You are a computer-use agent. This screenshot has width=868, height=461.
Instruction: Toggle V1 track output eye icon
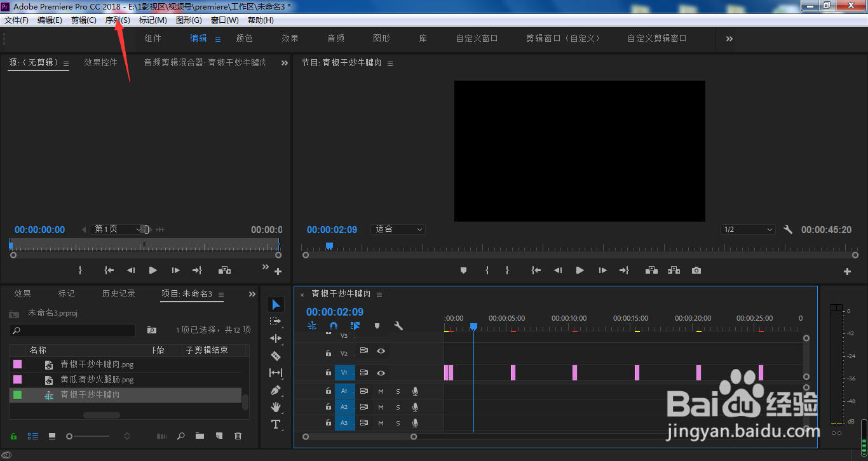pyautogui.click(x=381, y=373)
